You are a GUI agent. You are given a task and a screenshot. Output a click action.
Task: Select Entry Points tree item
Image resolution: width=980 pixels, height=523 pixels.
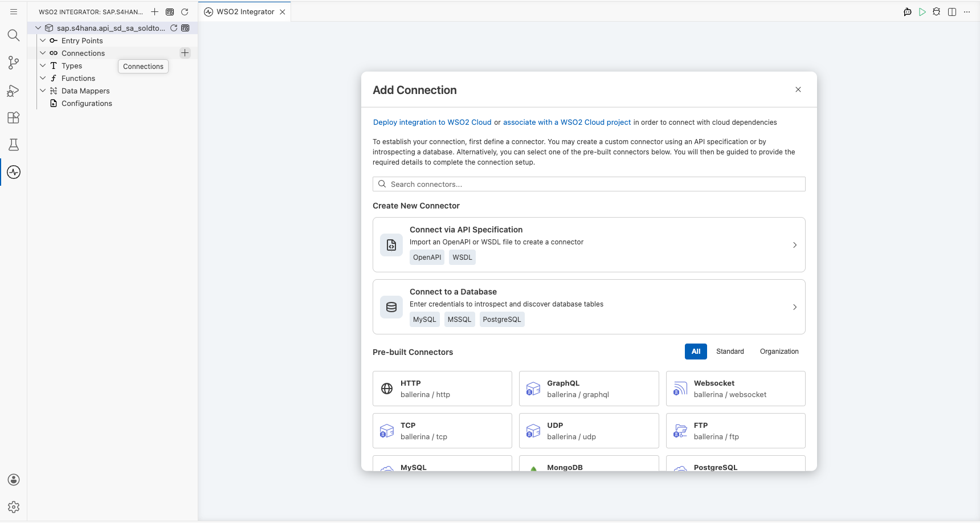click(82, 40)
